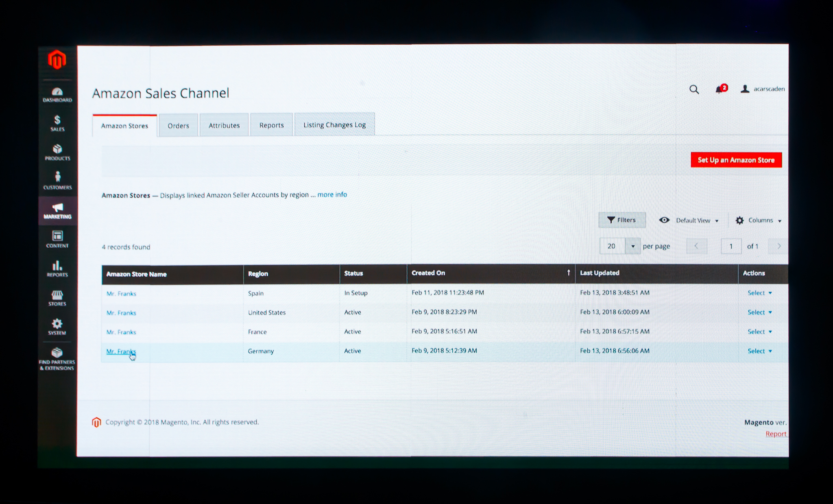This screenshot has height=504, width=833.
Task: Switch to the Orders tab
Action: (x=178, y=126)
